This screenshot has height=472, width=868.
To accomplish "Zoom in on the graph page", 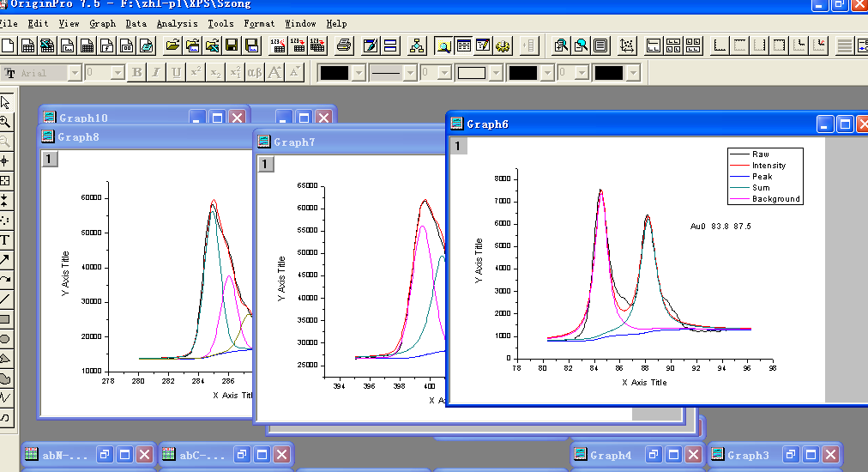I will tap(561, 45).
